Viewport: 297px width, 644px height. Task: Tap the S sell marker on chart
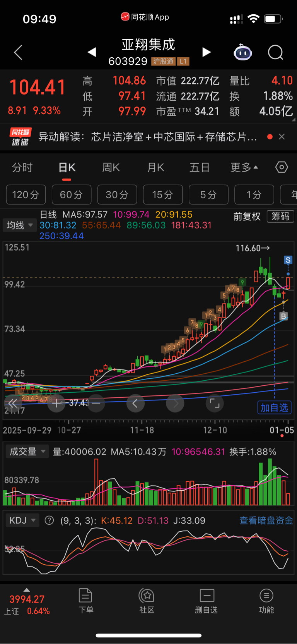pos(288,260)
